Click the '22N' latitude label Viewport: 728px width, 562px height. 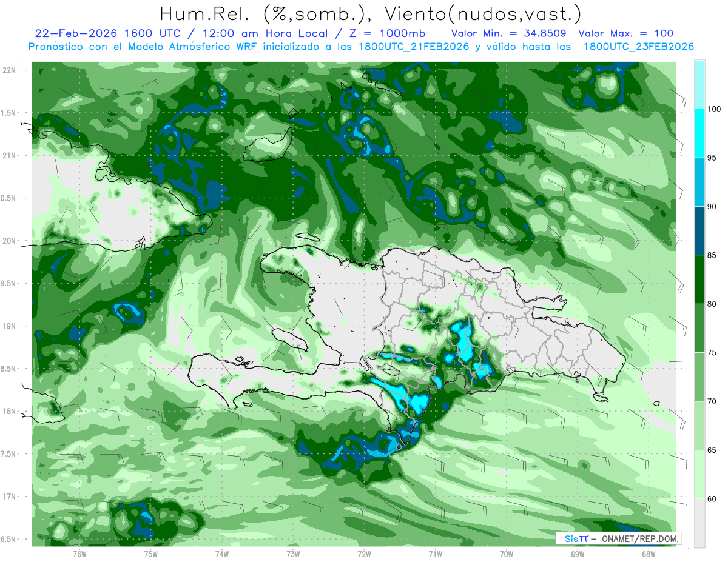9,70
